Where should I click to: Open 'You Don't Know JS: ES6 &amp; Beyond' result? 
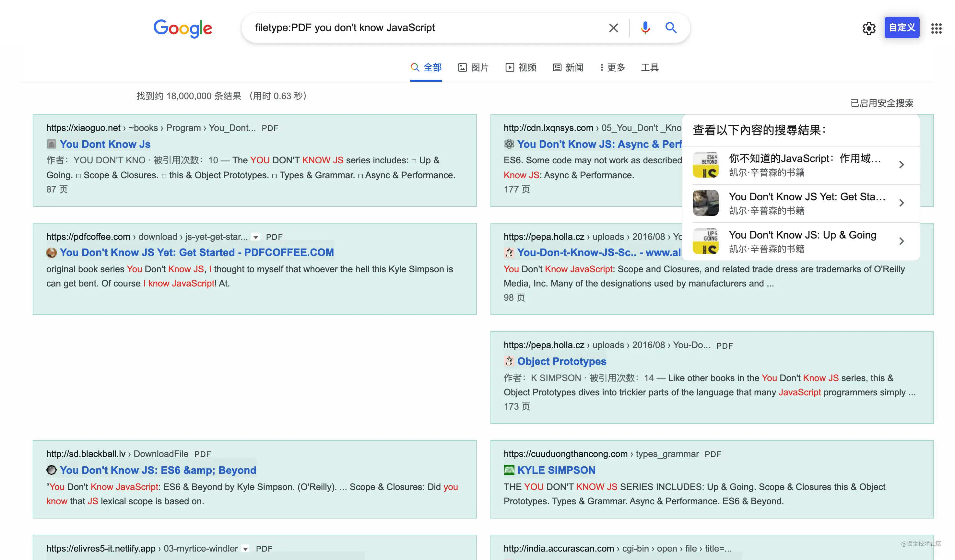158,470
